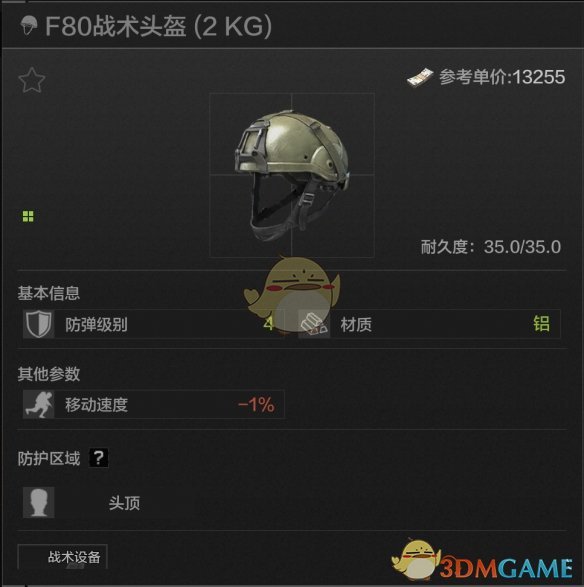Click the material ingots icon

(314, 324)
